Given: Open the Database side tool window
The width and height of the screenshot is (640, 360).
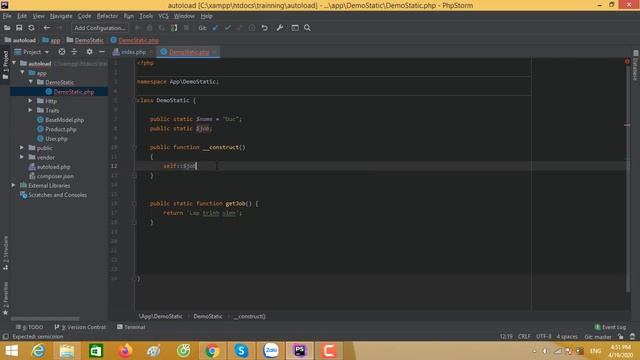Looking at the screenshot, I should pyautogui.click(x=636, y=66).
